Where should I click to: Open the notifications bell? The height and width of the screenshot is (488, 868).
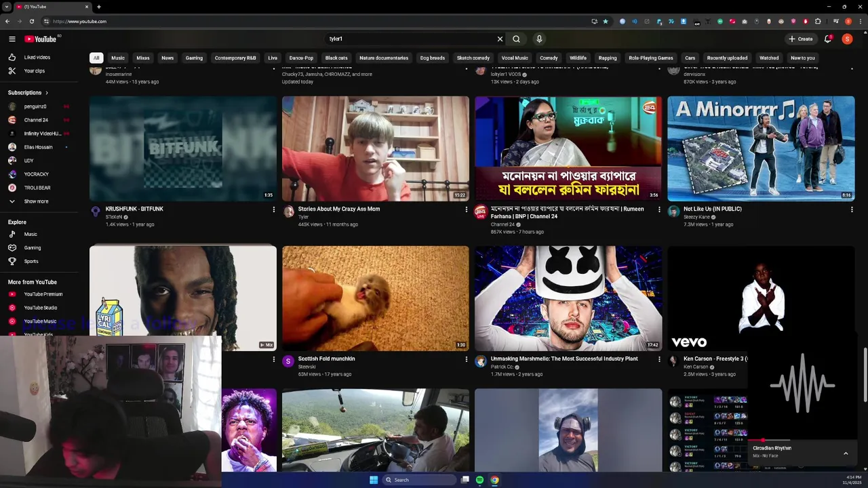(828, 39)
